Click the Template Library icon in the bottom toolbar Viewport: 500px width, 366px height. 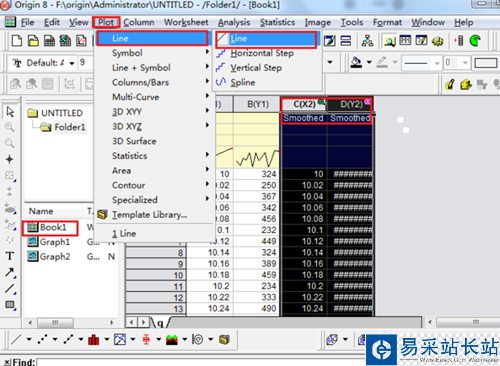(x=224, y=340)
